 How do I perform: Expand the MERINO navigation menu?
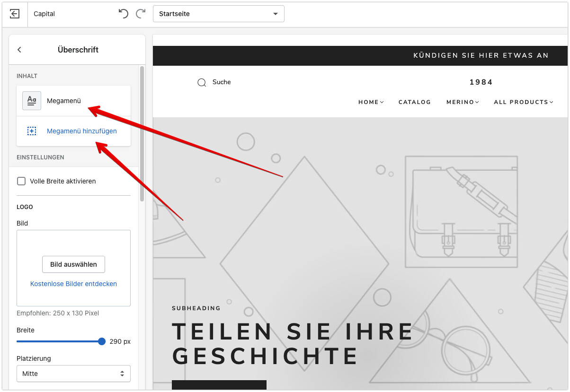(x=463, y=102)
